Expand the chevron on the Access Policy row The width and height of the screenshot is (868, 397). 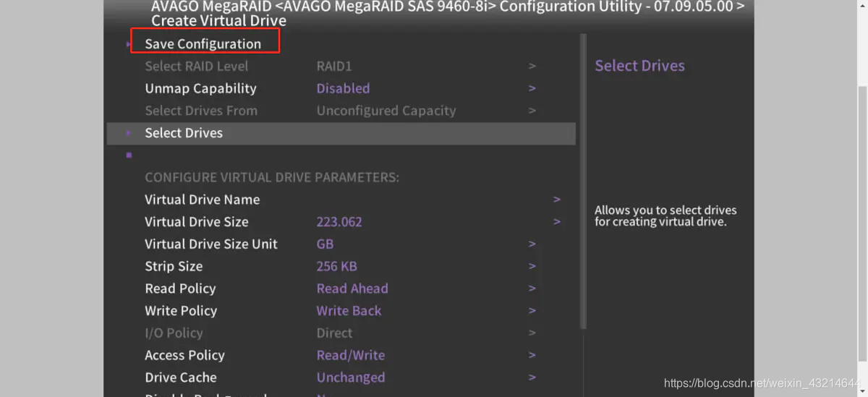click(532, 356)
